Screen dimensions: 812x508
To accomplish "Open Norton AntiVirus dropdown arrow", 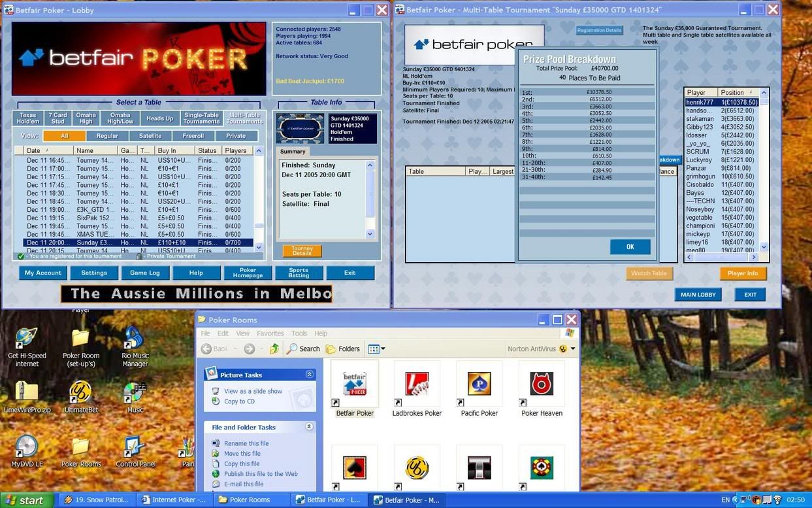I will coord(573,348).
